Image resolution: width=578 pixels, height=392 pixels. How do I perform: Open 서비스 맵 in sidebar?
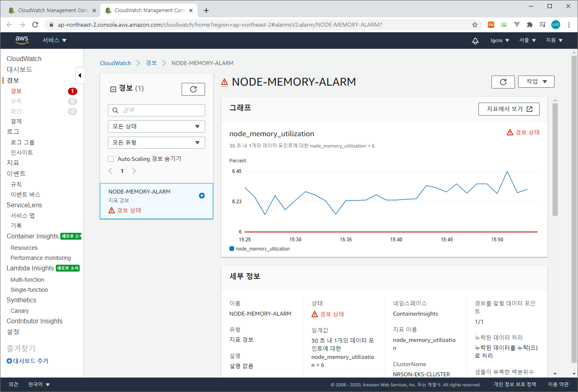(23, 215)
